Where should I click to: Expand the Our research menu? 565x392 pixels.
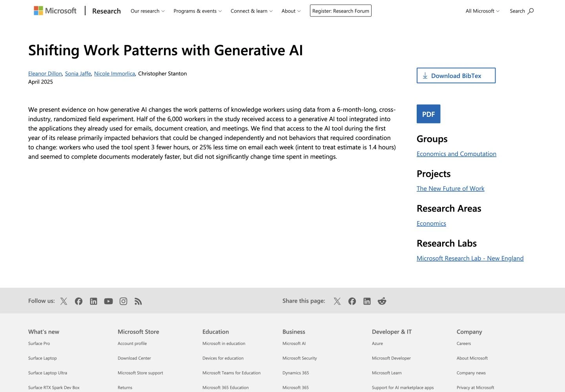point(148,11)
